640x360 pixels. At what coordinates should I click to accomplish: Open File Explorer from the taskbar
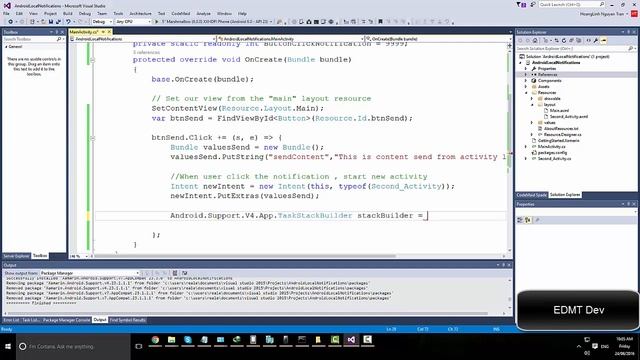pos(171,340)
